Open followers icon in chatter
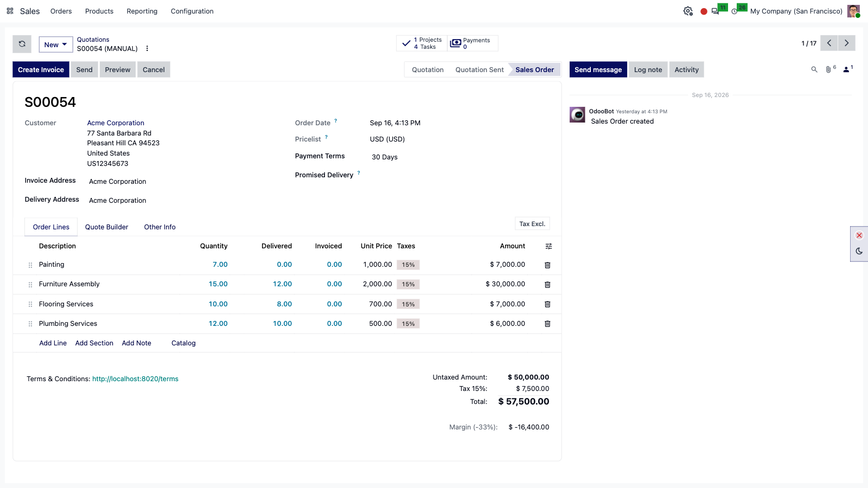 click(846, 69)
